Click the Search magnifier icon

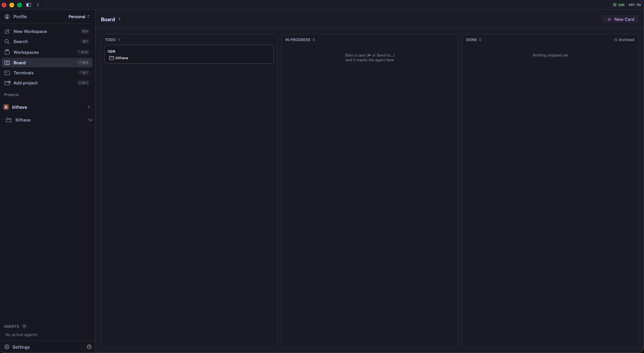coord(7,41)
